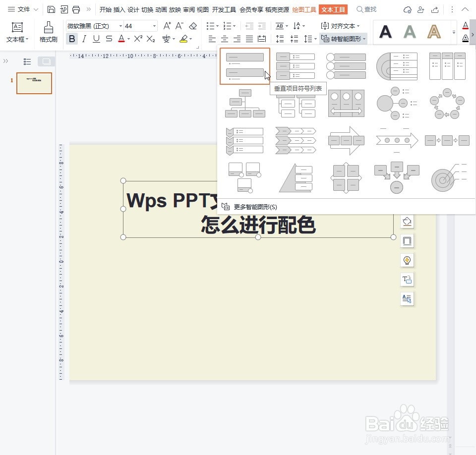Click the slide title text box
The width and height of the screenshot is (476, 455).
pos(258,209)
